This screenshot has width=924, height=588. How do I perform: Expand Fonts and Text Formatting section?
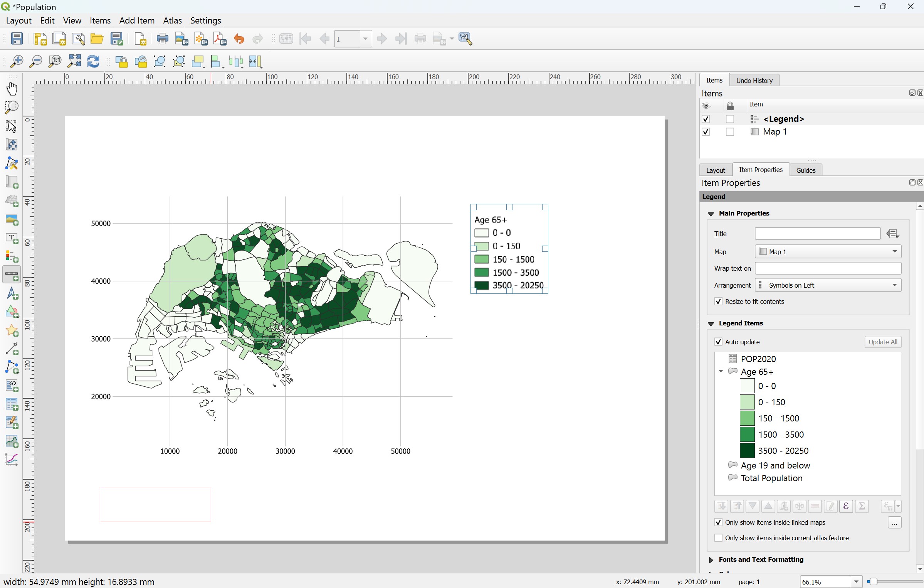711,560
